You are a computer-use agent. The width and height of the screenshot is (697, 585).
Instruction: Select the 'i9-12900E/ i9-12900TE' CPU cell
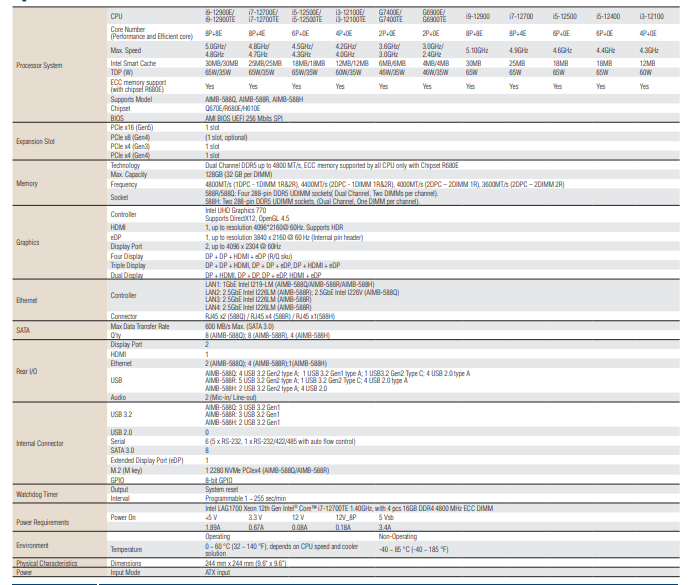pos(220,16)
